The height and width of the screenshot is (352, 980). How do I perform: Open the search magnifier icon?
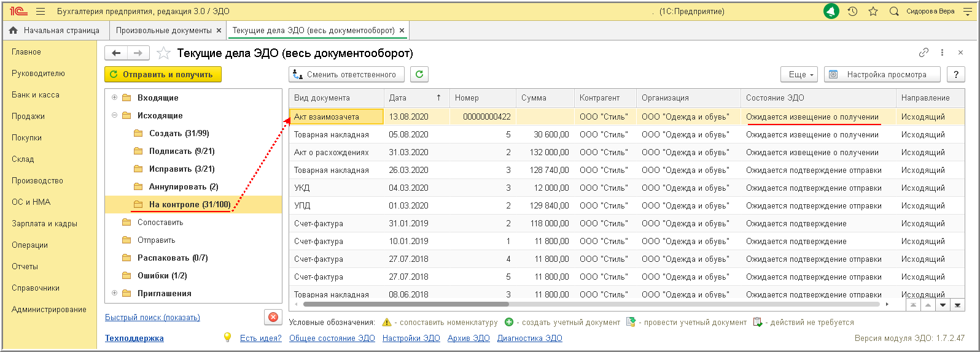click(x=894, y=12)
